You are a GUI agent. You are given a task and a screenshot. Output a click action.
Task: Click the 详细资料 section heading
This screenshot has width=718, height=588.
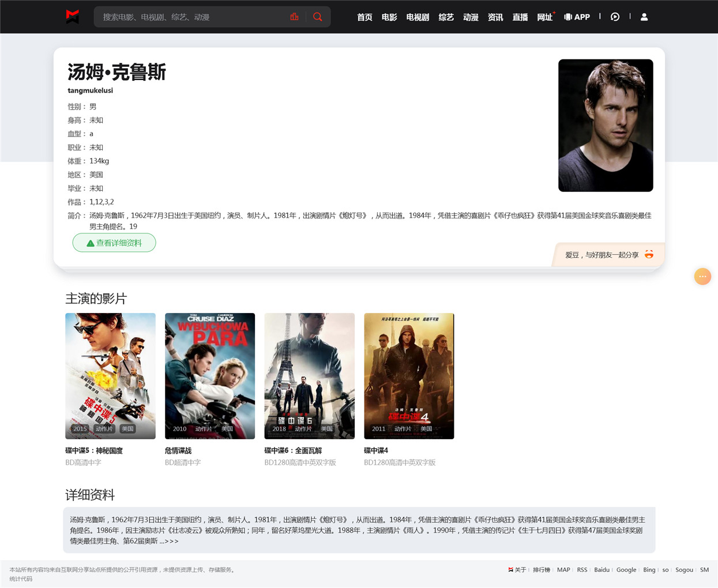tap(90, 495)
